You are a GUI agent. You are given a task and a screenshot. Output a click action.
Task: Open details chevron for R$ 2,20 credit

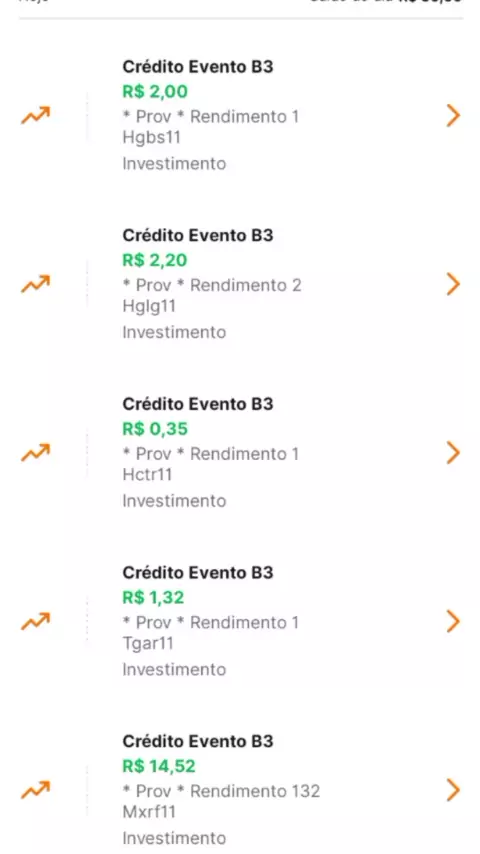pyautogui.click(x=453, y=284)
